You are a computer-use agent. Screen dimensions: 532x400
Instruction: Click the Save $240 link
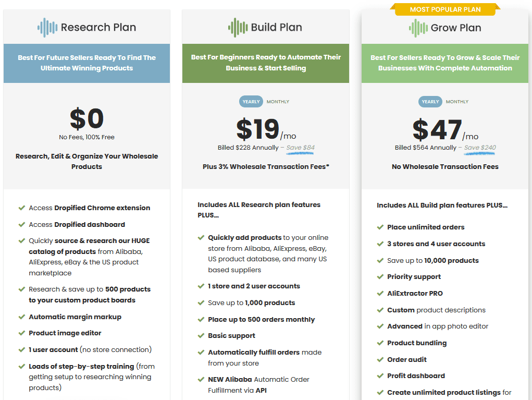(x=479, y=148)
